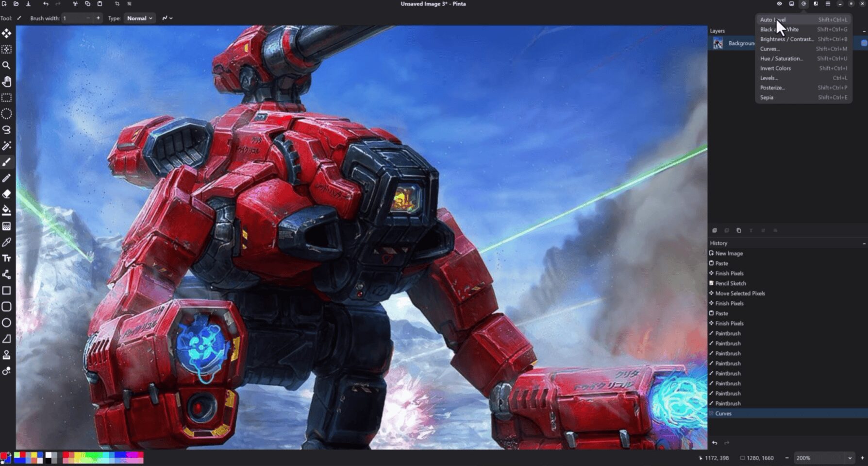This screenshot has width=868, height=466.
Task: Click the primary red color swatch
Action: pos(3,456)
